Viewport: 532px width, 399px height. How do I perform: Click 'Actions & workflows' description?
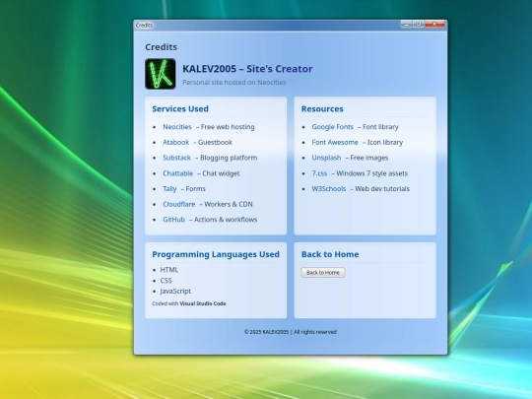click(x=226, y=220)
